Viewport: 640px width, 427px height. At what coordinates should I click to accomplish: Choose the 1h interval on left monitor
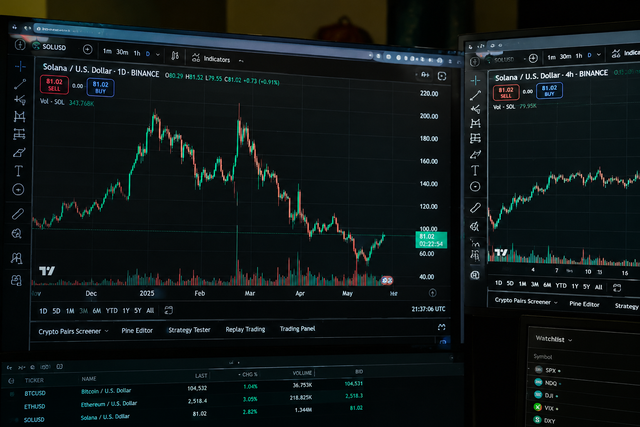coord(137,53)
